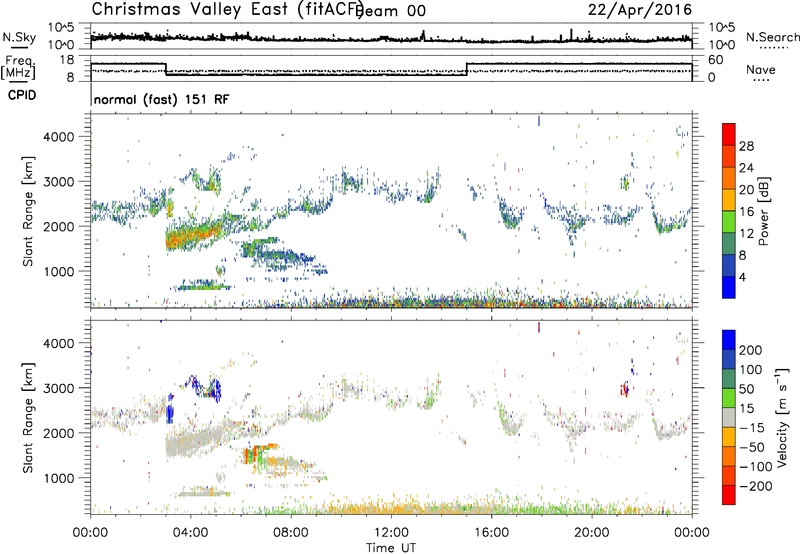Select the -200 label on the velocity colorbar
Viewport: 800px width, 554px height.
coord(756,486)
